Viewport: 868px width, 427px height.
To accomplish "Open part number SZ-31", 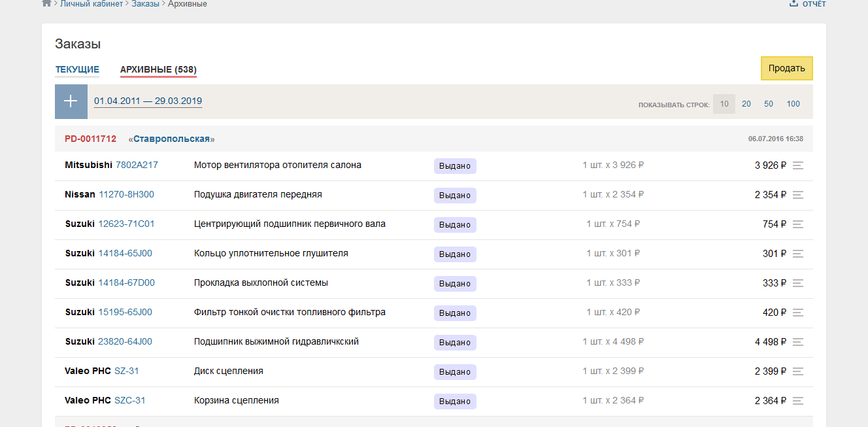I will click(127, 371).
